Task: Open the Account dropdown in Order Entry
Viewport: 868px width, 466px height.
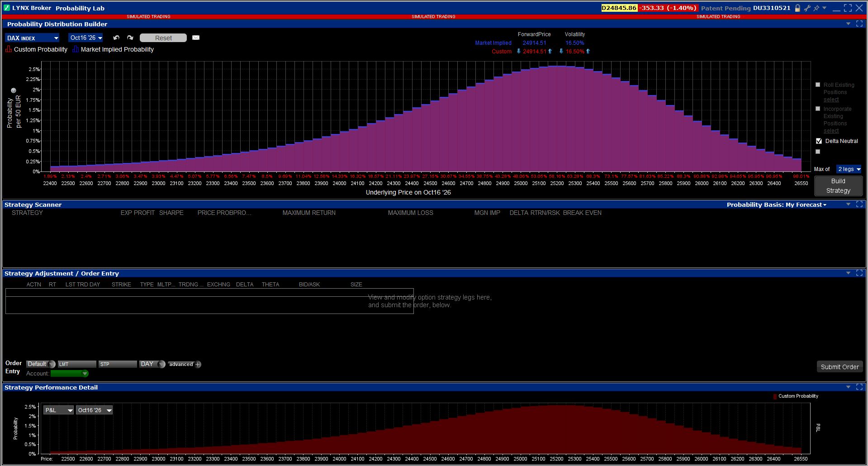Action: (x=70, y=374)
